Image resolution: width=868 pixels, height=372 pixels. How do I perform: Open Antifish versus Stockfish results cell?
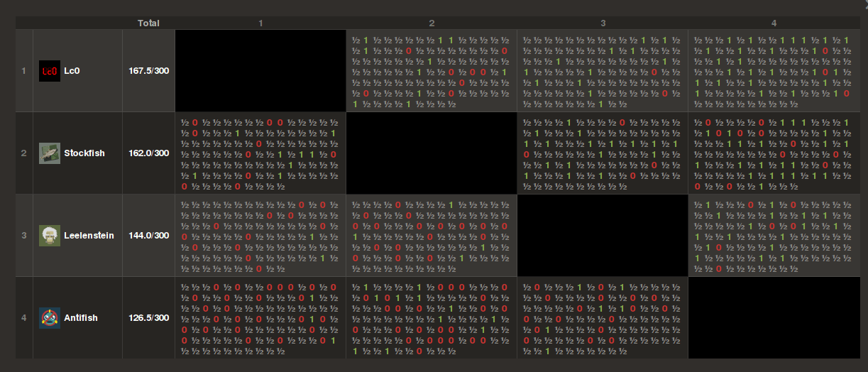point(432,318)
